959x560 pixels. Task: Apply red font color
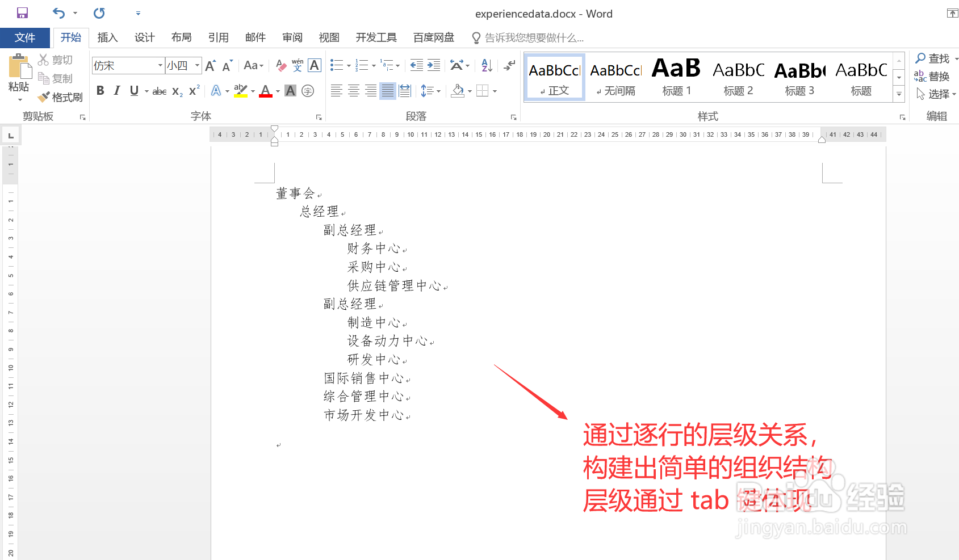[x=265, y=91]
